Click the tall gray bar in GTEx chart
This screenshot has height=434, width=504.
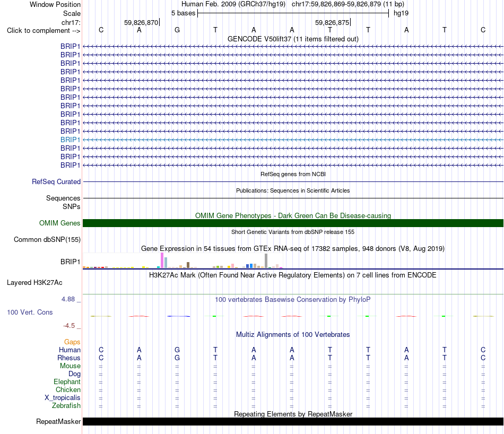[x=266, y=261]
